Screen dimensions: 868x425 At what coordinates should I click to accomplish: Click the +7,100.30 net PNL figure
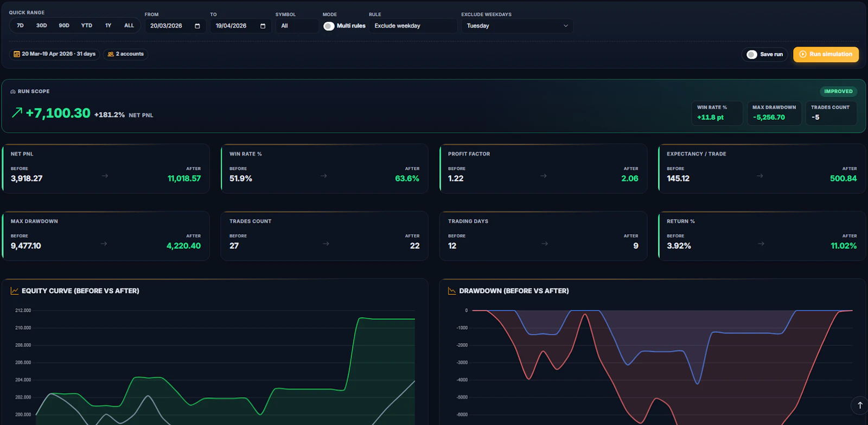(58, 113)
